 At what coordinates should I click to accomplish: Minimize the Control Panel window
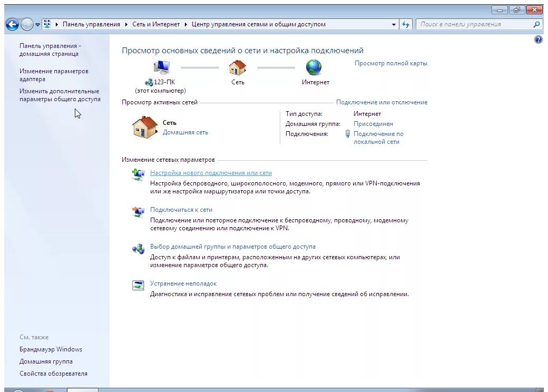(500, 10)
